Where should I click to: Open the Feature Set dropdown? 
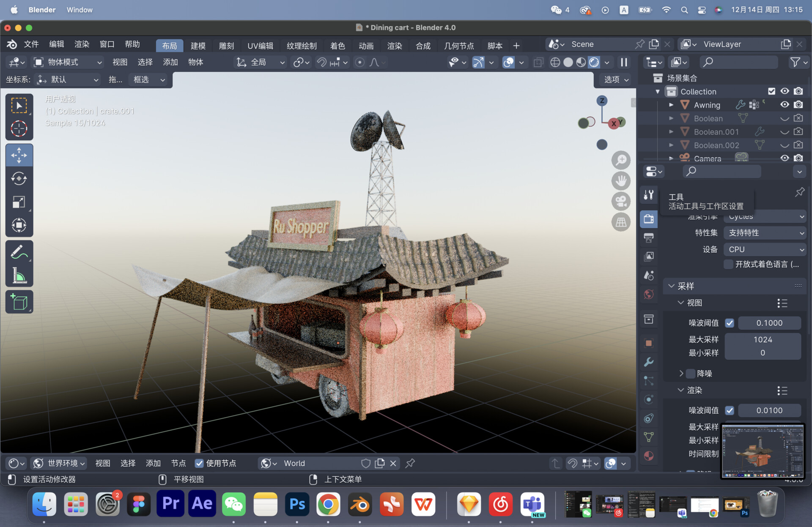pyautogui.click(x=765, y=233)
